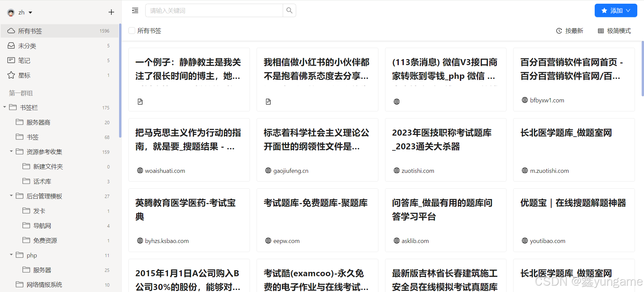Click globe icon next to bfbyxw1.com
The height and width of the screenshot is (292, 644).
[525, 100]
